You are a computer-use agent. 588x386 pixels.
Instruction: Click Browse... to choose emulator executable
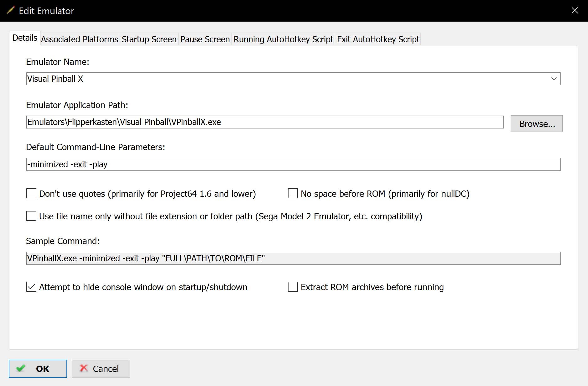coord(537,124)
